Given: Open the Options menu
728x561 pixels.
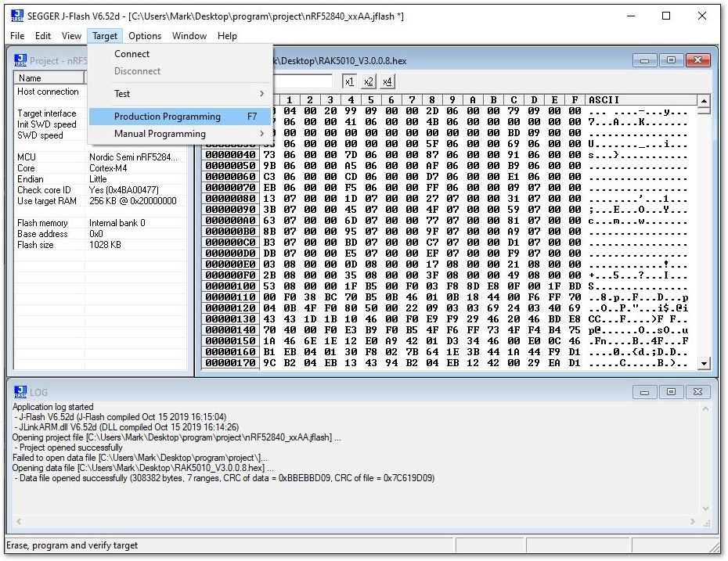Looking at the screenshot, I should tap(145, 36).
